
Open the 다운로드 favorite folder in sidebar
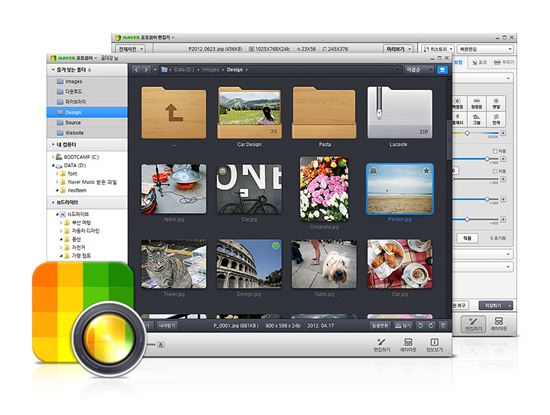click(x=87, y=91)
